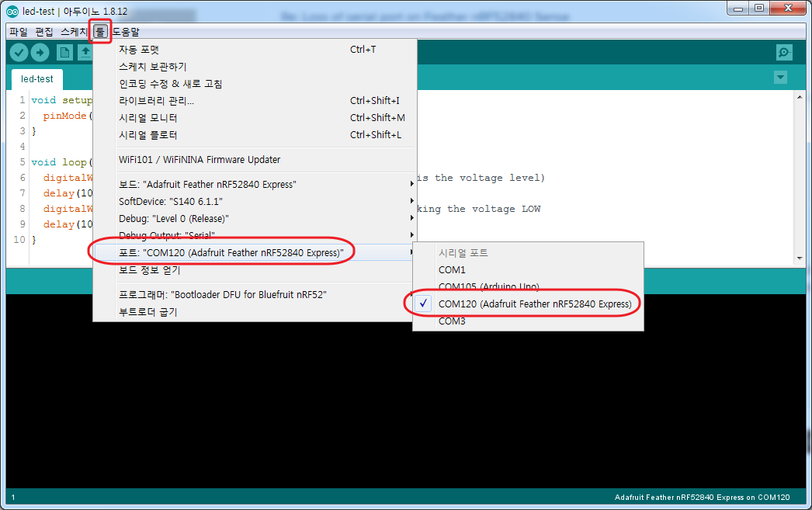
Task: Click the Arduino logo in title bar
Action: click(12, 12)
